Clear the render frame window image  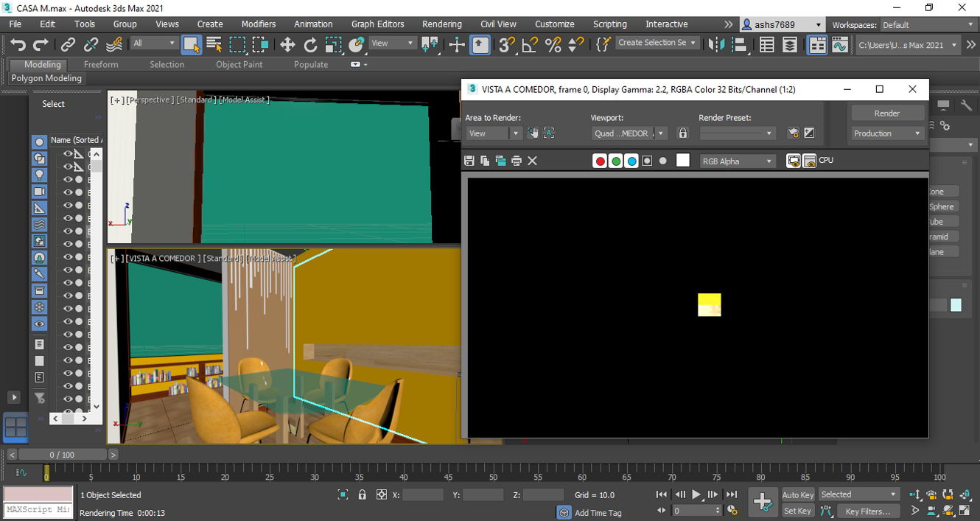click(533, 161)
